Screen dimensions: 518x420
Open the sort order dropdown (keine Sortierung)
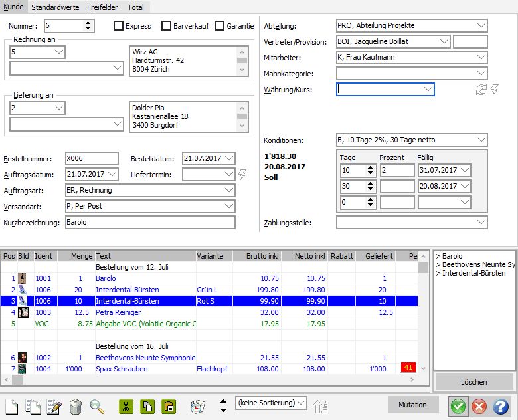301,403
